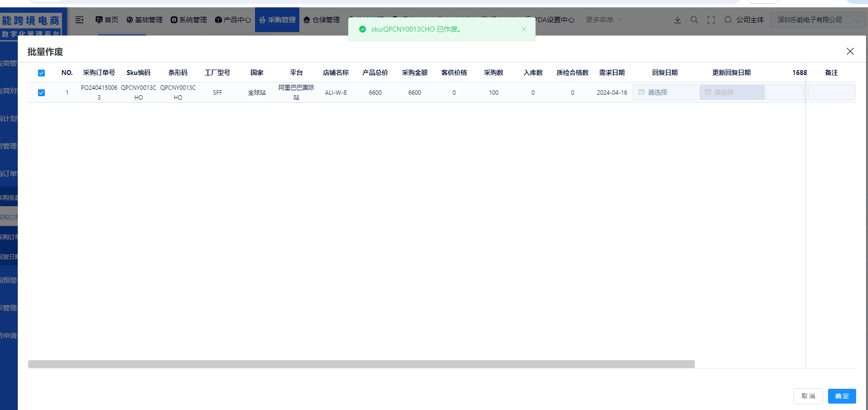
Task: Click the SFF factory model cell
Action: (217, 92)
